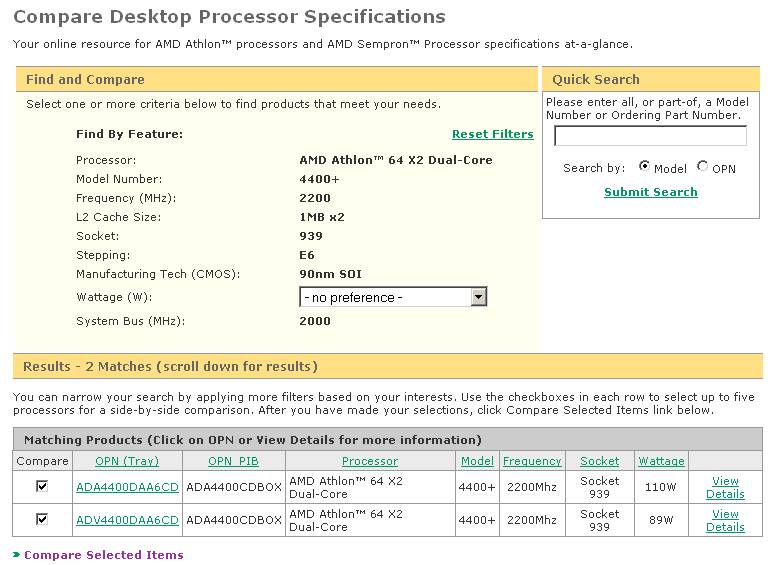Sort by Wattage column header
Screen dimensions: 775x565
coord(661,461)
